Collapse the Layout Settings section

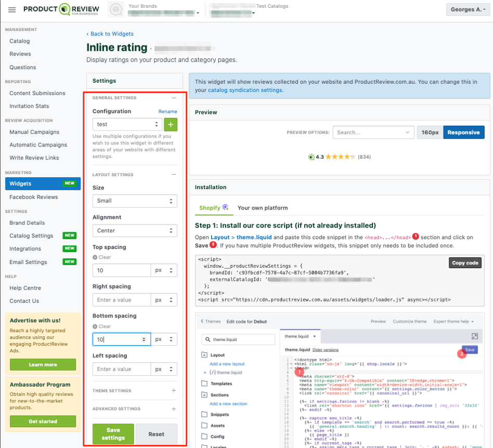[x=174, y=174]
